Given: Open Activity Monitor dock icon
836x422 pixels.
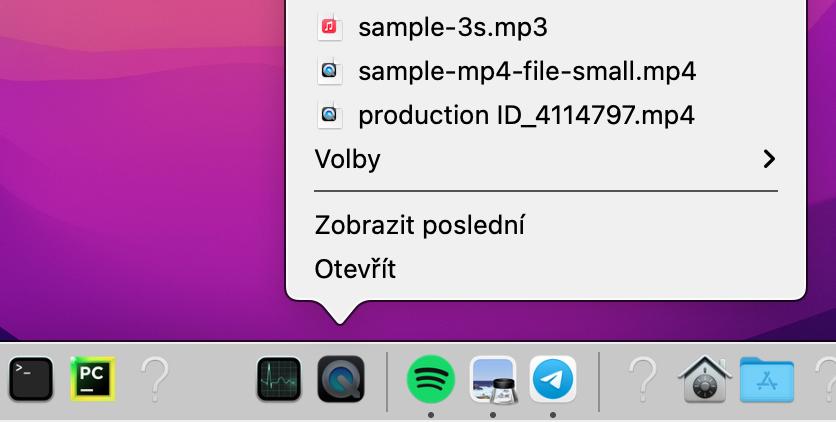Looking at the screenshot, I should [x=279, y=380].
